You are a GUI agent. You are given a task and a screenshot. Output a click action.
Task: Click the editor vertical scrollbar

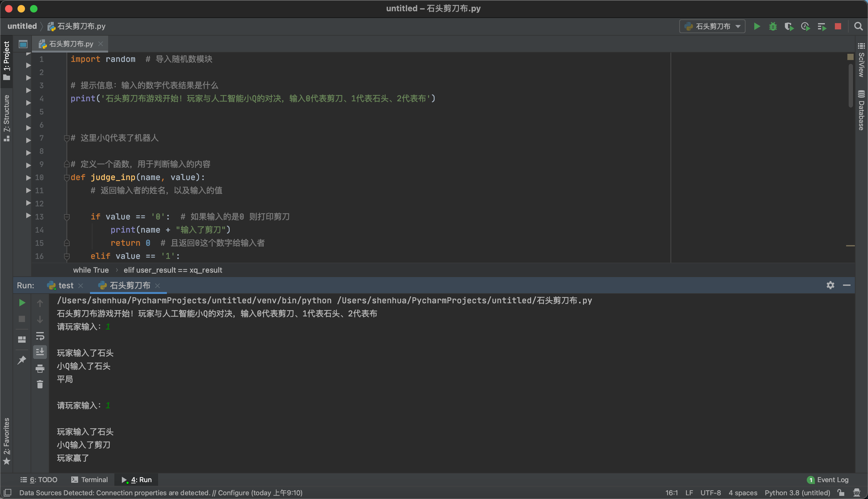pos(851,86)
